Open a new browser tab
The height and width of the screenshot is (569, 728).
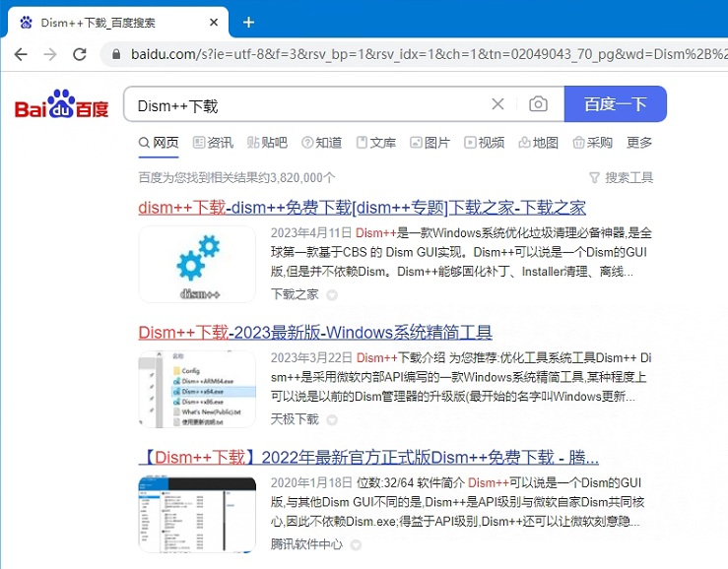(248, 22)
